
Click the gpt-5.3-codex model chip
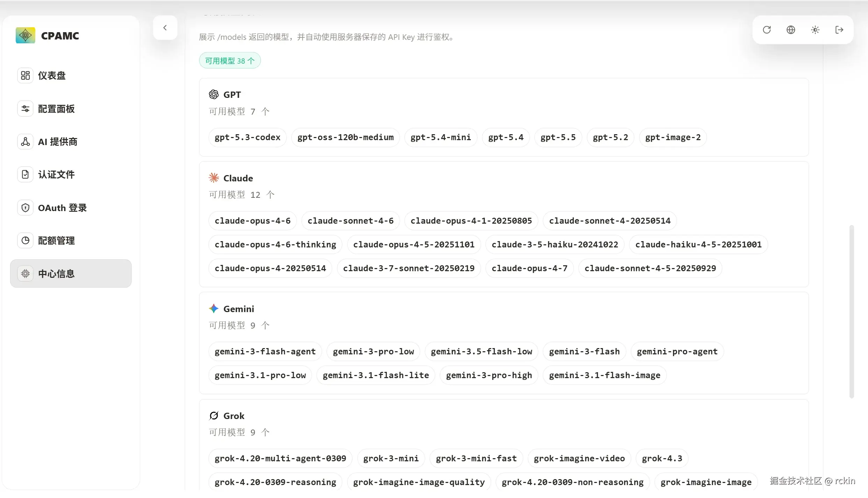tap(248, 137)
